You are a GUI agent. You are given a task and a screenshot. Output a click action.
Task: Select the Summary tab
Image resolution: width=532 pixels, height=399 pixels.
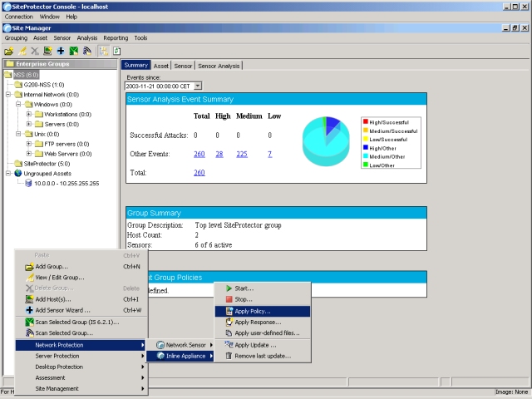[x=135, y=65]
